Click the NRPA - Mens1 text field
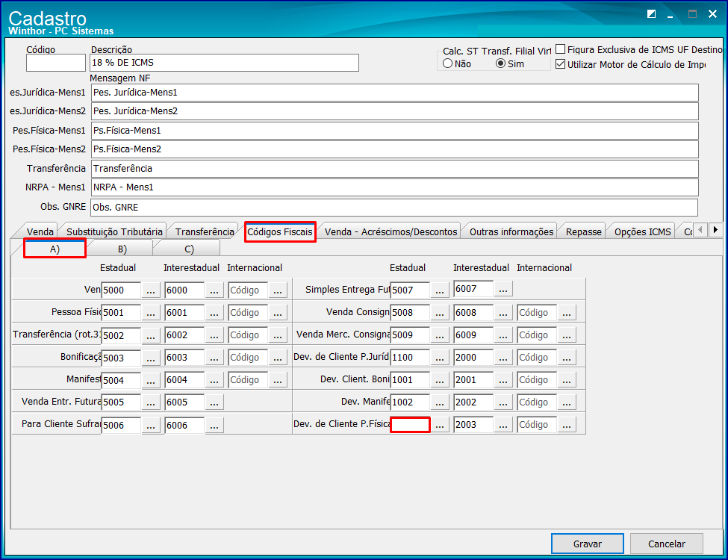 click(395, 187)
